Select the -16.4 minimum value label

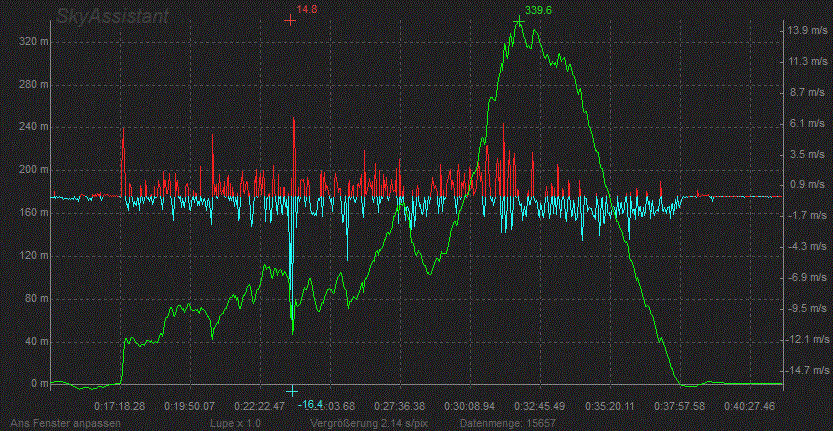point(312,404)
